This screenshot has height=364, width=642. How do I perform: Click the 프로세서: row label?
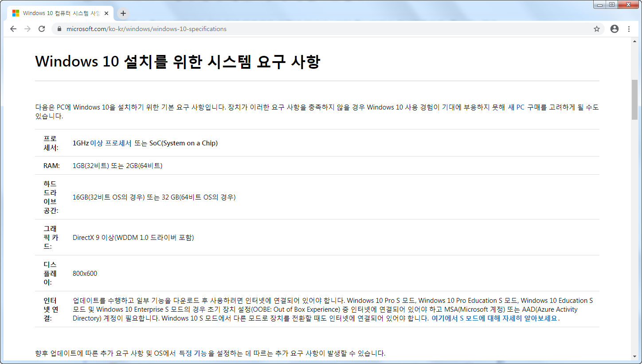[x=51, y=143]
